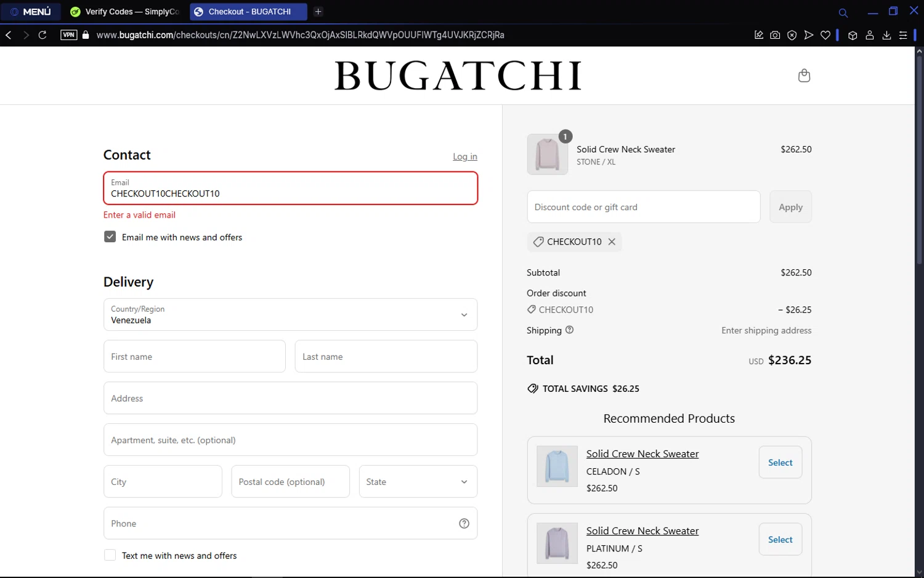Click the page vertical scrollbar
This screenshot has width=924, height=578.
[919, 160]
